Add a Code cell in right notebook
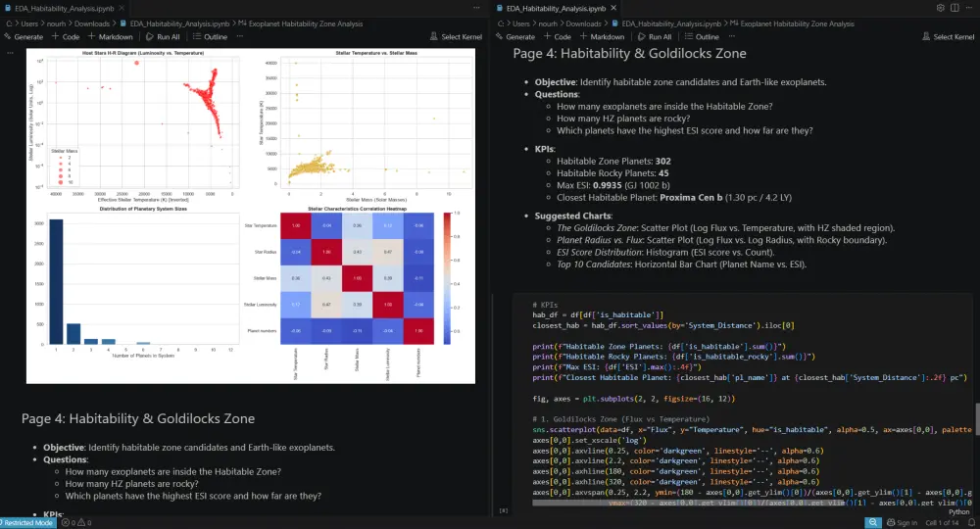The height and width of the screenshot is (529, 980). tap(558, 37)
